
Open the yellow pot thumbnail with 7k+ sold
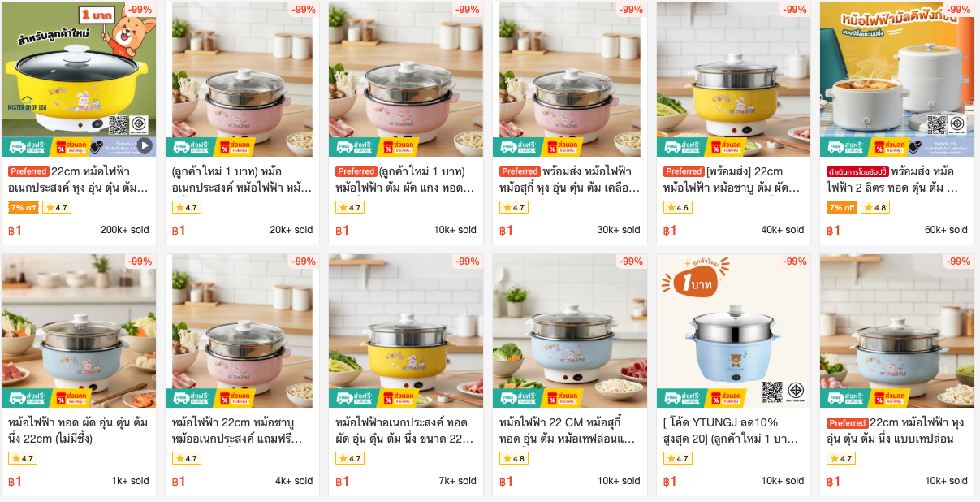pos(406,331)
